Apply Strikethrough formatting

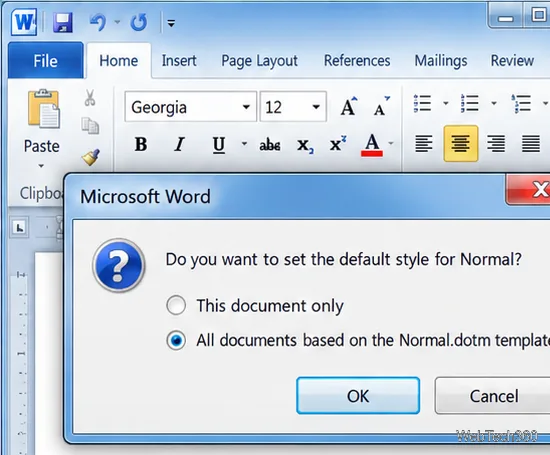269,144
